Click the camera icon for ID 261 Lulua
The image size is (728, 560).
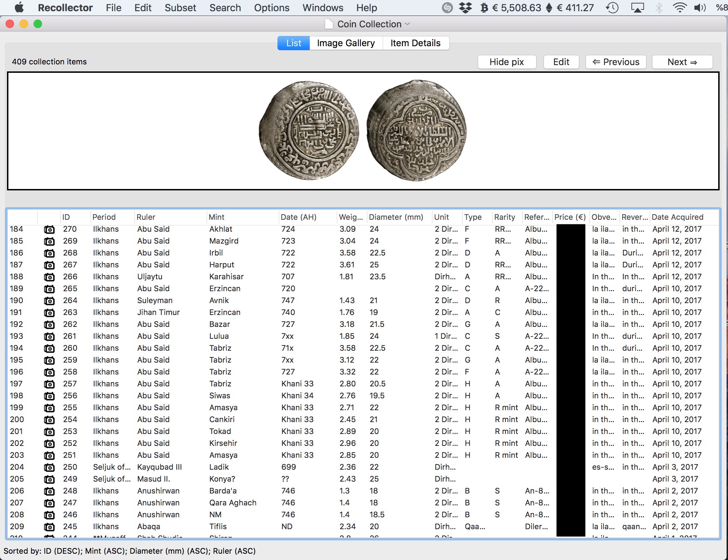49,337
